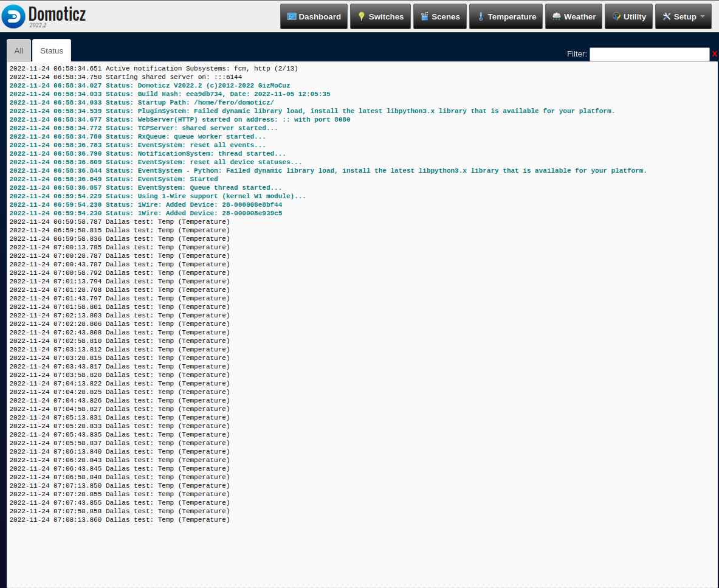Click the Setup tools icon
The height and width of the screenshot is (588, 719).
667,16
